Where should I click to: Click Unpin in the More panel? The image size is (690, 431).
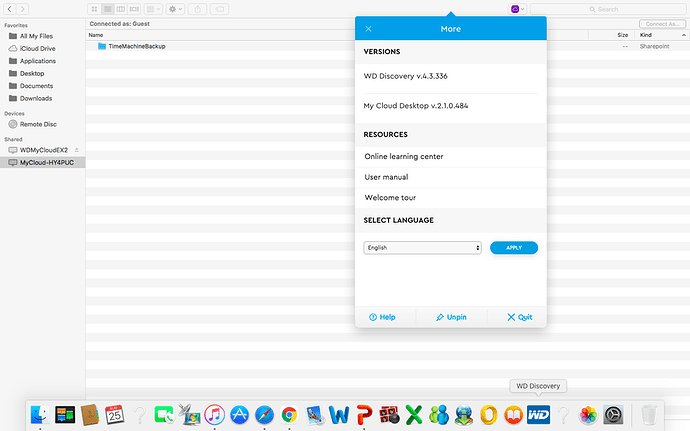point(451,317)
